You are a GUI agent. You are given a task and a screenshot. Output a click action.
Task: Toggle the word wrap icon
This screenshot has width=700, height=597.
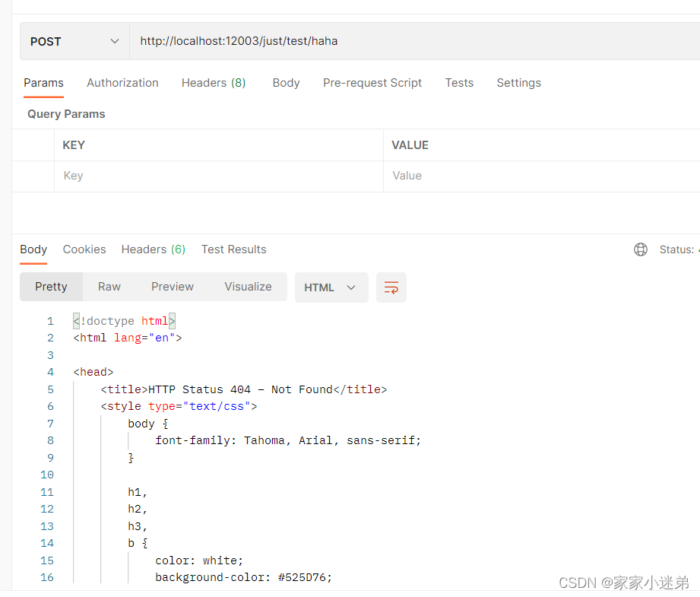pos(391,287)
